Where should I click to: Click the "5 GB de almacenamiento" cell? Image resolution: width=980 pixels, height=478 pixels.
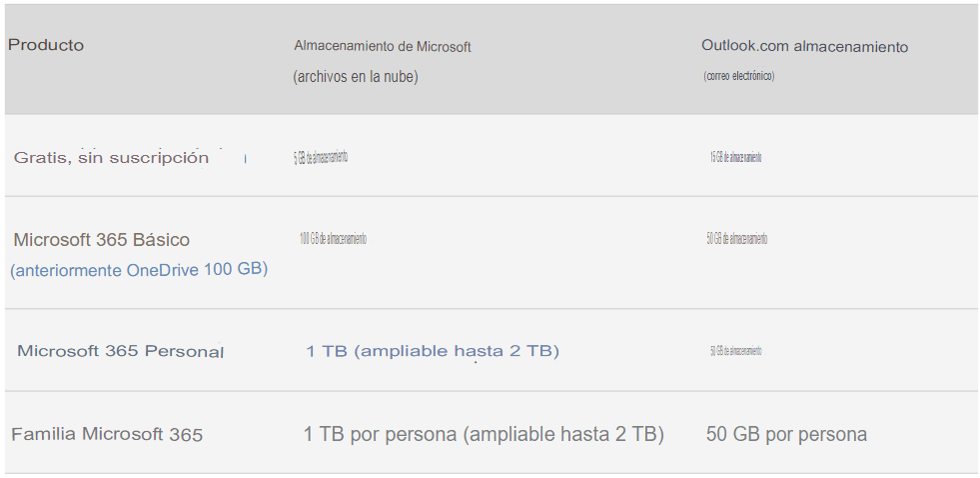(x=320, y=157)
